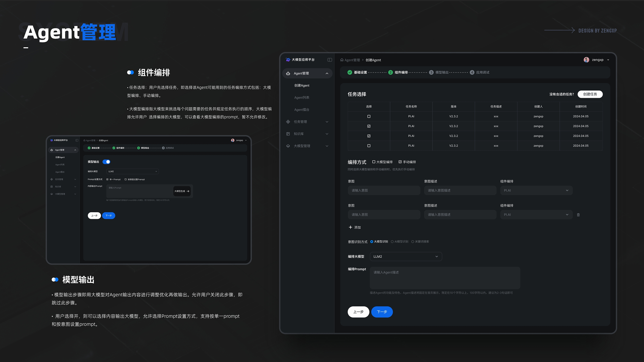This screenshot has height=362, width=644.
Task: Click step 3 circle for 模型输出 in large window
Action: 431,72
